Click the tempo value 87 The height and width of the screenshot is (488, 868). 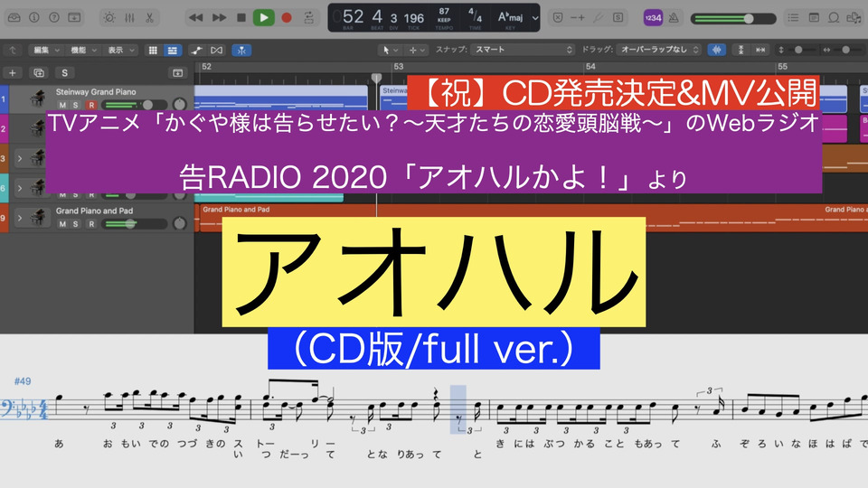(444, 11)
